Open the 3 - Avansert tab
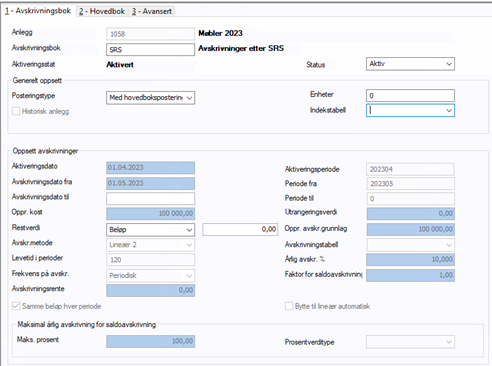 152,11
